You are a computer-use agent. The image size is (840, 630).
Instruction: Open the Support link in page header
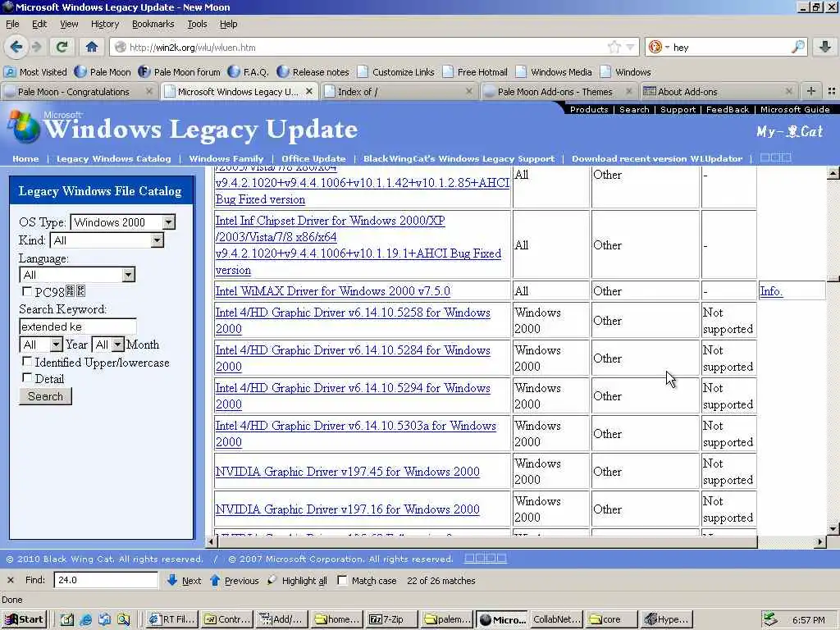point(678,109)
